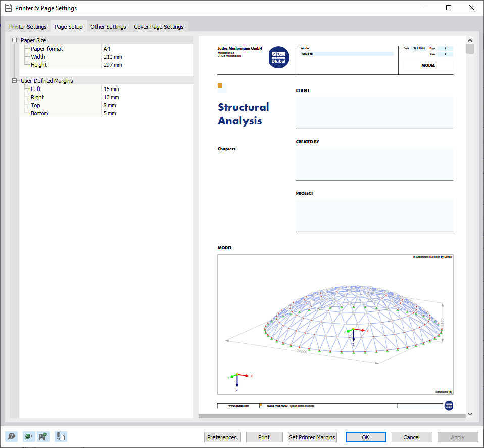The width and height of the screenshot is (484, 448).
Task: Switch to the Other Settings tab
Action: [108, 27]
